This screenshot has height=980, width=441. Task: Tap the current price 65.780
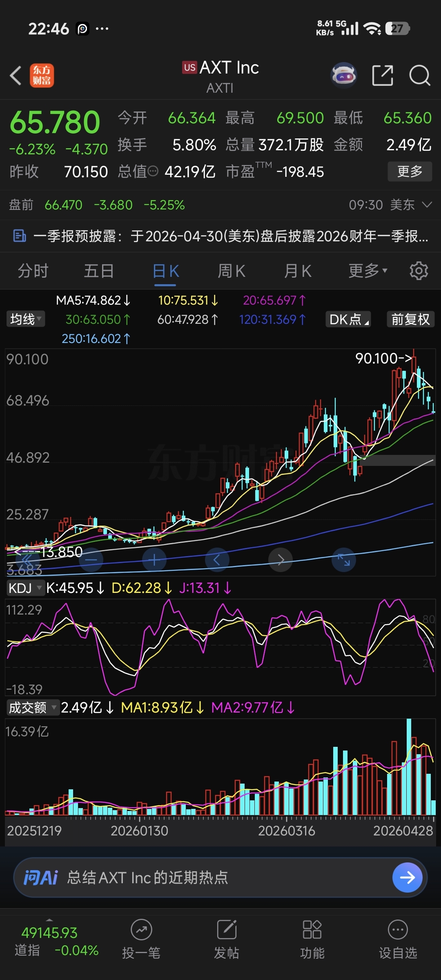(x=55, y=122)
